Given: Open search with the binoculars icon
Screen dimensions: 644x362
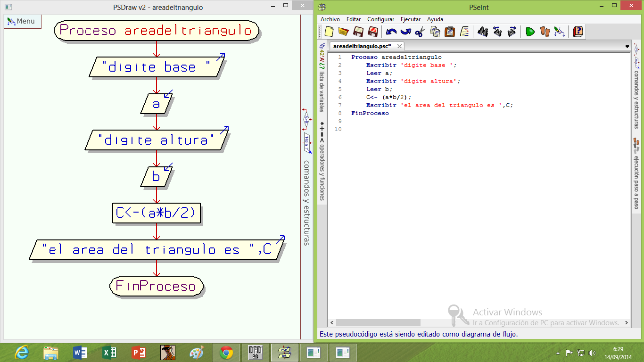Looking at the screenshot, I should pos(483,32).
